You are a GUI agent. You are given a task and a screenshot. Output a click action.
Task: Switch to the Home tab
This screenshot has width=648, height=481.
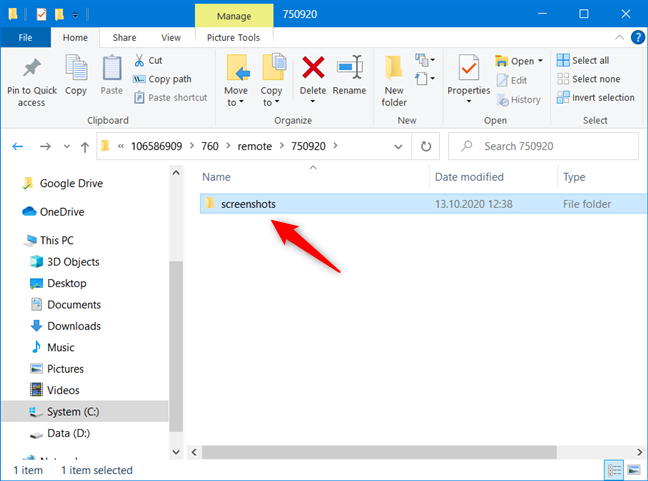point(75,38)
